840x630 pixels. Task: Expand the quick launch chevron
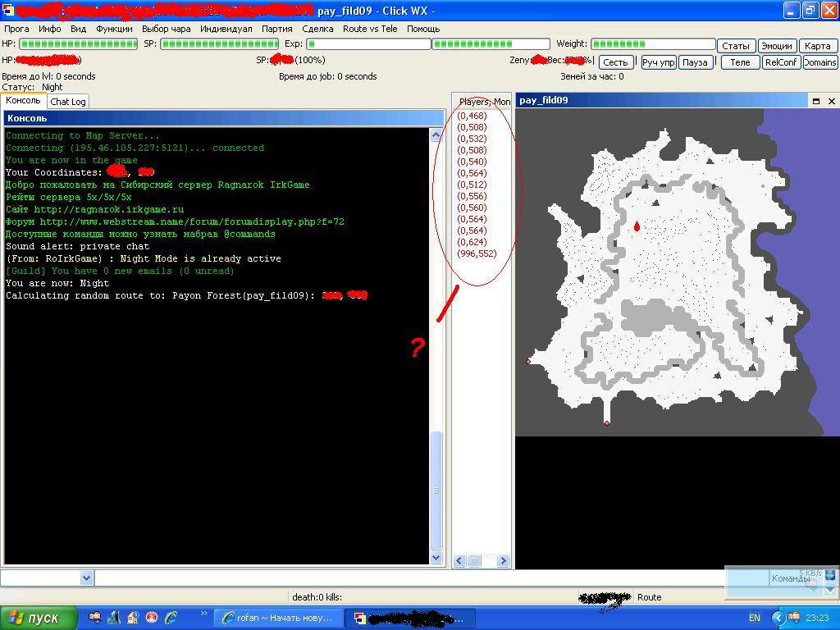click(203, 614)
